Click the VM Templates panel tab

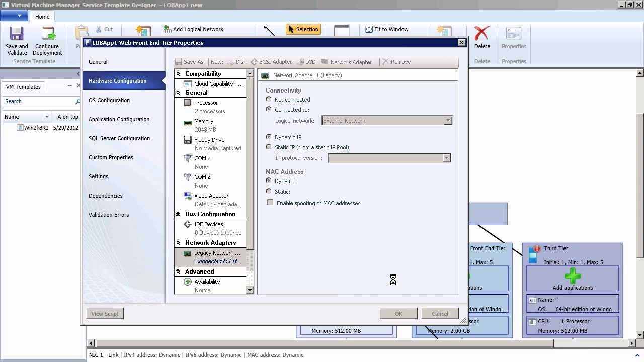(23, 87)
